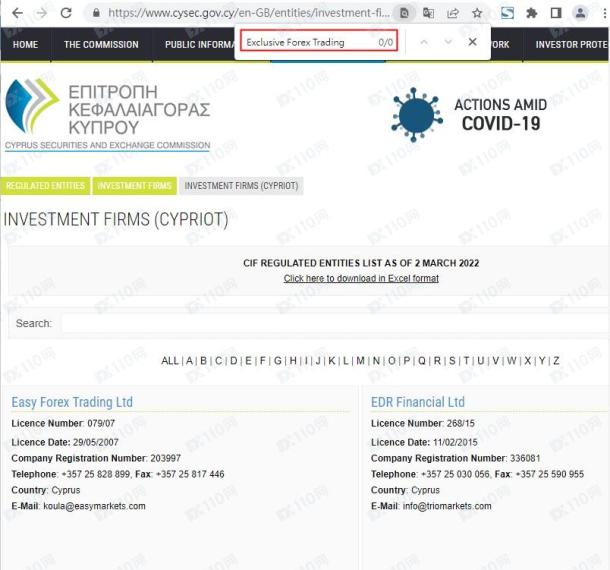Screen dimensions: 610x570
Task: Go back with the browser back arrow
Action: coord(18,13)
